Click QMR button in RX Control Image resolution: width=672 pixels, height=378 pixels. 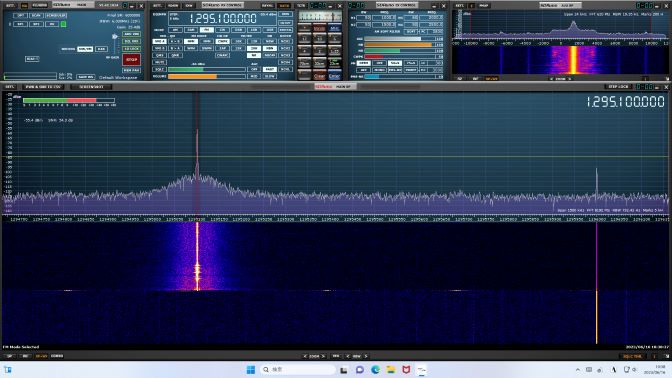click(175, 55)
